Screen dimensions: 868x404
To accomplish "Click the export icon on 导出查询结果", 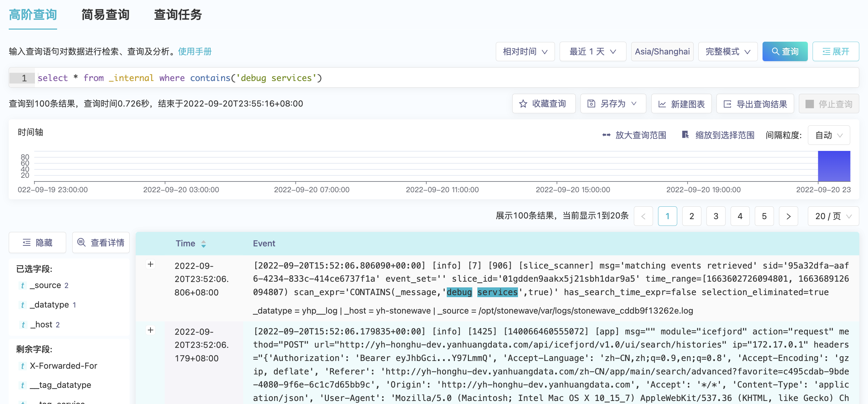I will [x=728, y=104].
